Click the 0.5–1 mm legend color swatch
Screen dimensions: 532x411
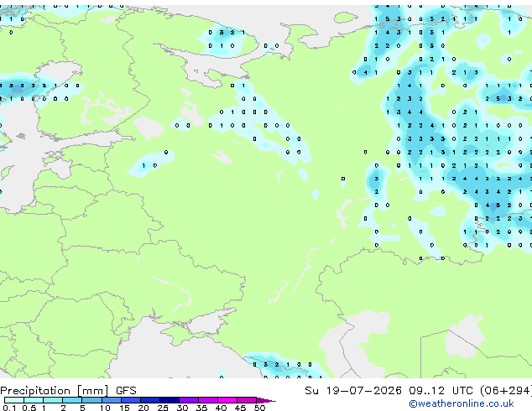click(x=34, y=400)
